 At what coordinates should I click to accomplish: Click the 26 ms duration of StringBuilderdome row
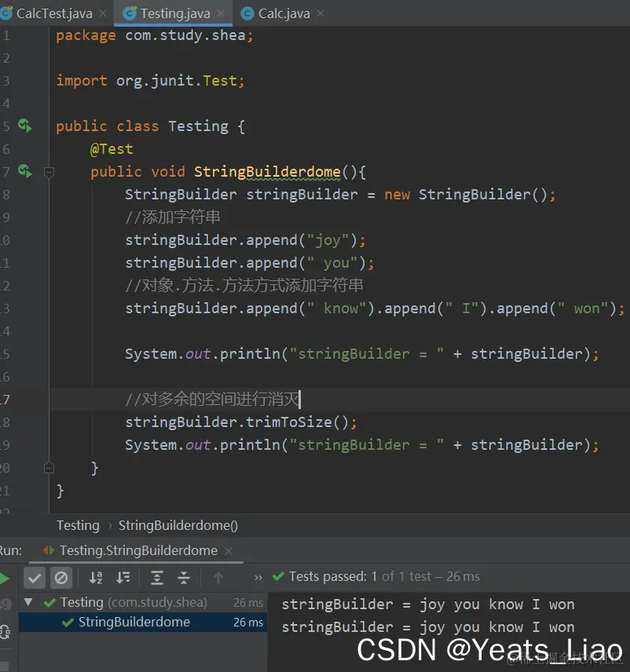coord(248,622)
